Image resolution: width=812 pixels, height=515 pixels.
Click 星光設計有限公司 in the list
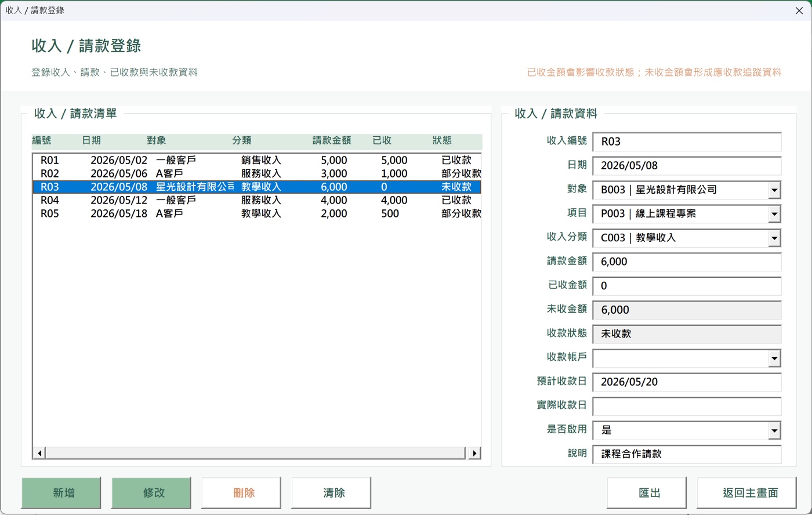pos(195,187)
